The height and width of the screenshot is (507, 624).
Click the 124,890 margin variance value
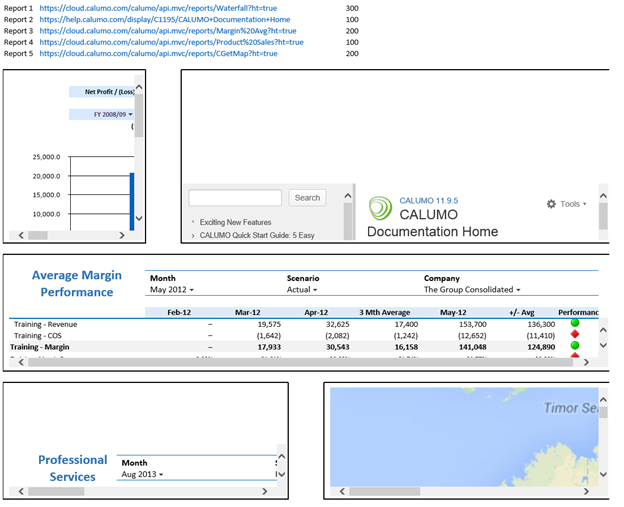[x=541, y=347]
